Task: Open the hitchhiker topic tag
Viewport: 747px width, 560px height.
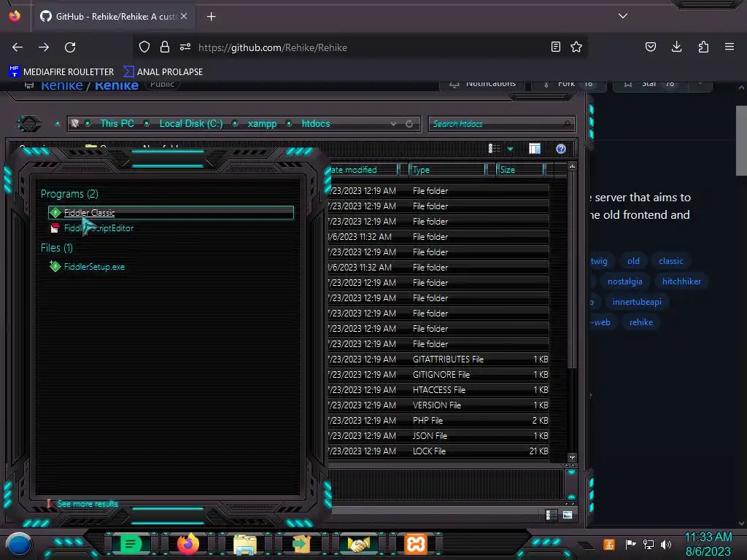Action: (681, 281)
